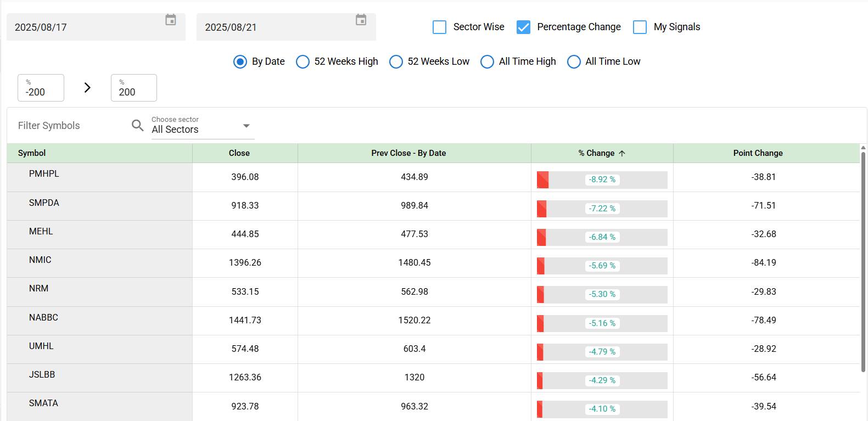Viewport: 868px width, 421px height.
Task: Click the prev close value 1520.22
Action: click(x=415, y=320)
